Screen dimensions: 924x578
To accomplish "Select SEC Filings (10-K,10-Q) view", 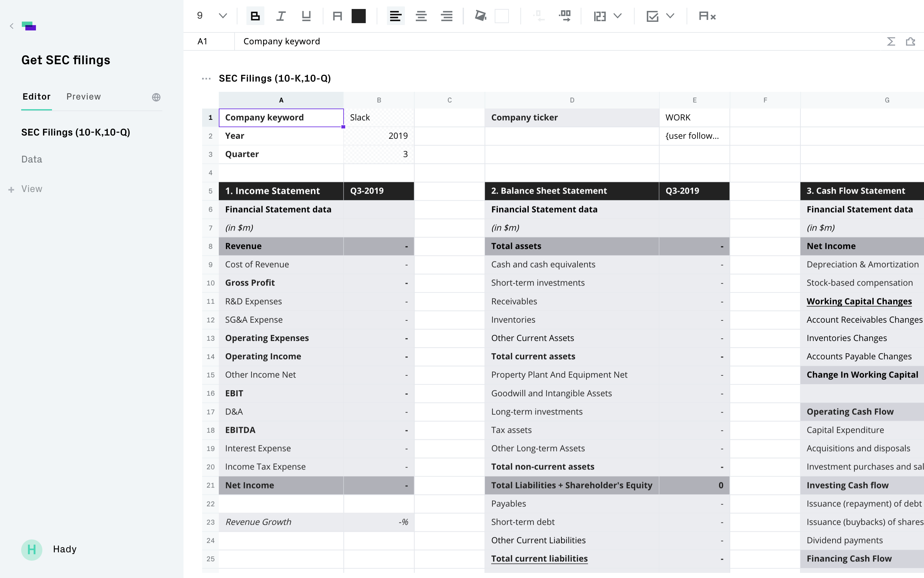I will [76, 132].
